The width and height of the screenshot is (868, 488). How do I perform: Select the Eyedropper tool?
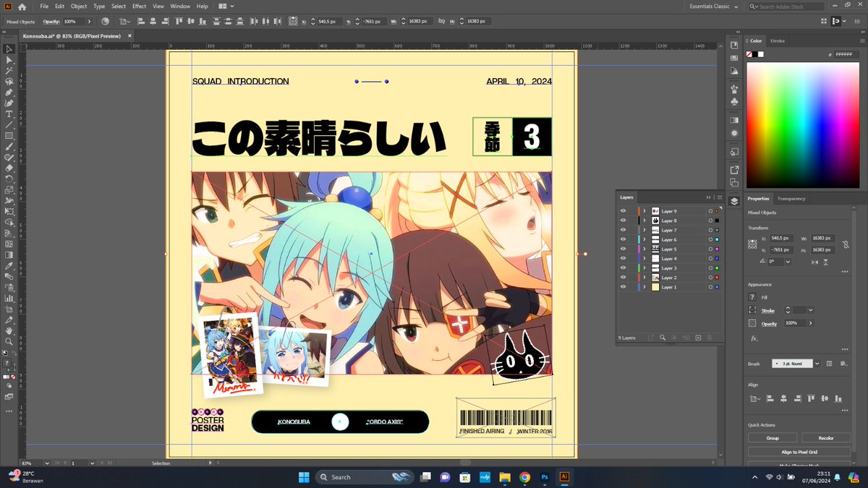point(9,265)
